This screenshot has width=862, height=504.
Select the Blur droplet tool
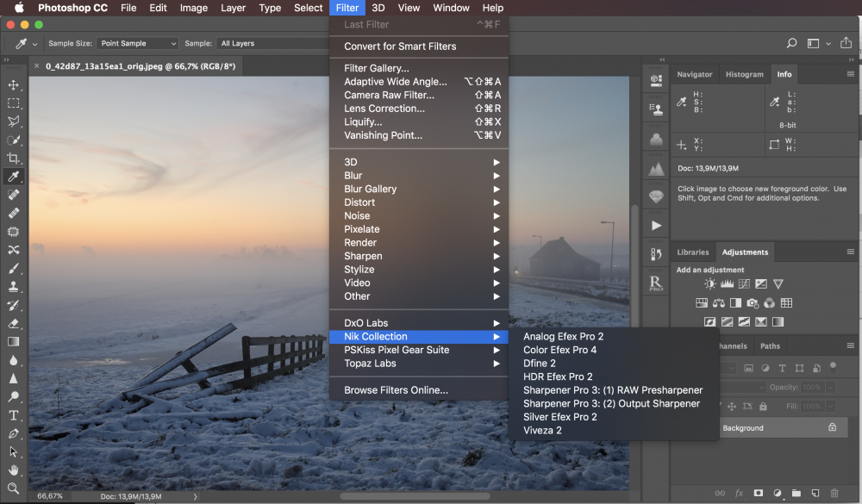[13, 360]
